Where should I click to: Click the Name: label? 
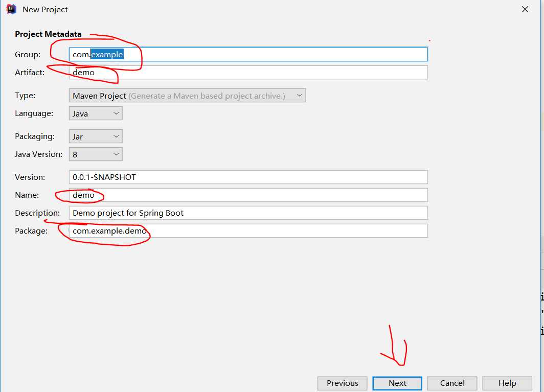(x=27, y=195)
